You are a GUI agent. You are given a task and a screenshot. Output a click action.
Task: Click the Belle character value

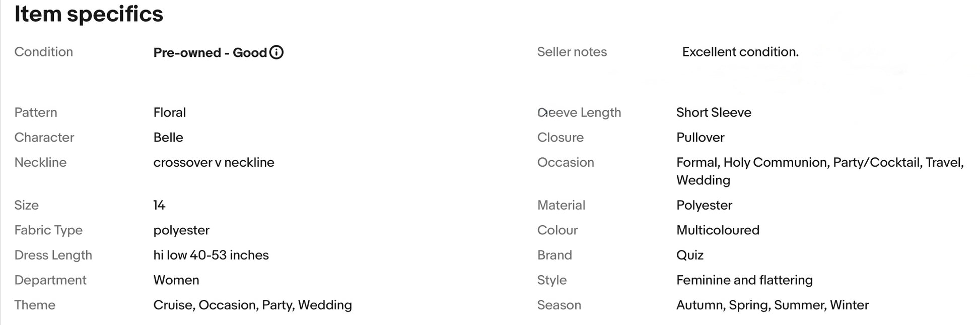168,138
